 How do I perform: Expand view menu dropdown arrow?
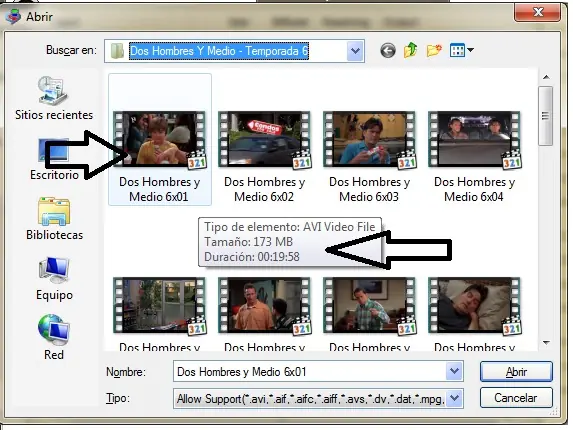[471, 50]
